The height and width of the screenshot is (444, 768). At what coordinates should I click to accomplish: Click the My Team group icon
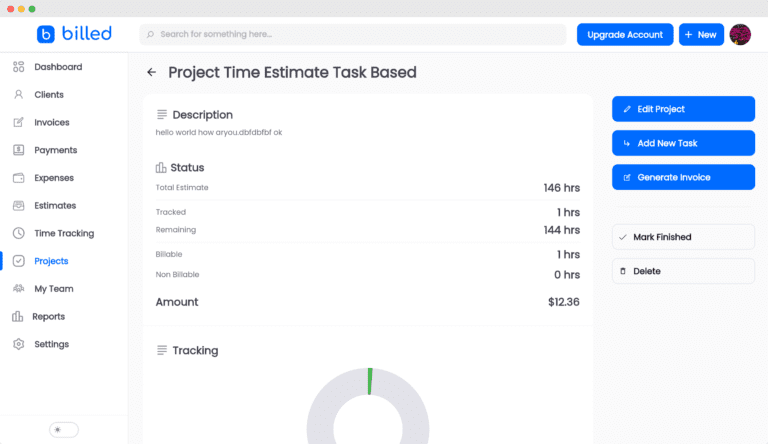[x=19, y=289]
